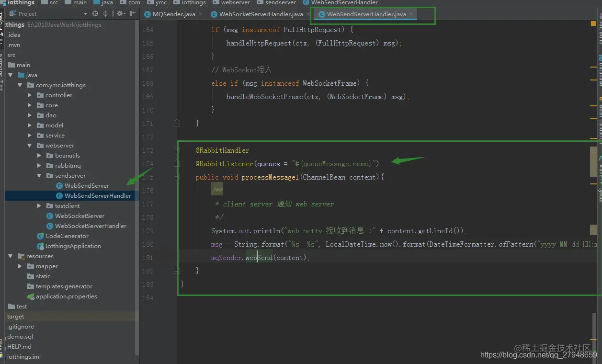Click the Spring Boot icon beside IotthingsApplication
This screenshot has height=364, width=602.
click(x=41, y=246)
